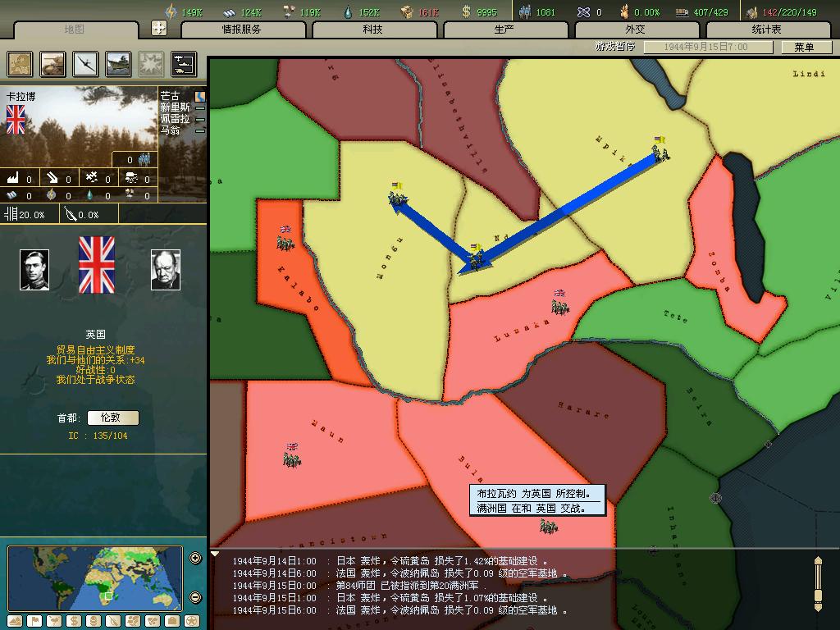
Task: Switch to the 外交 tab
Action: point(636,30)
